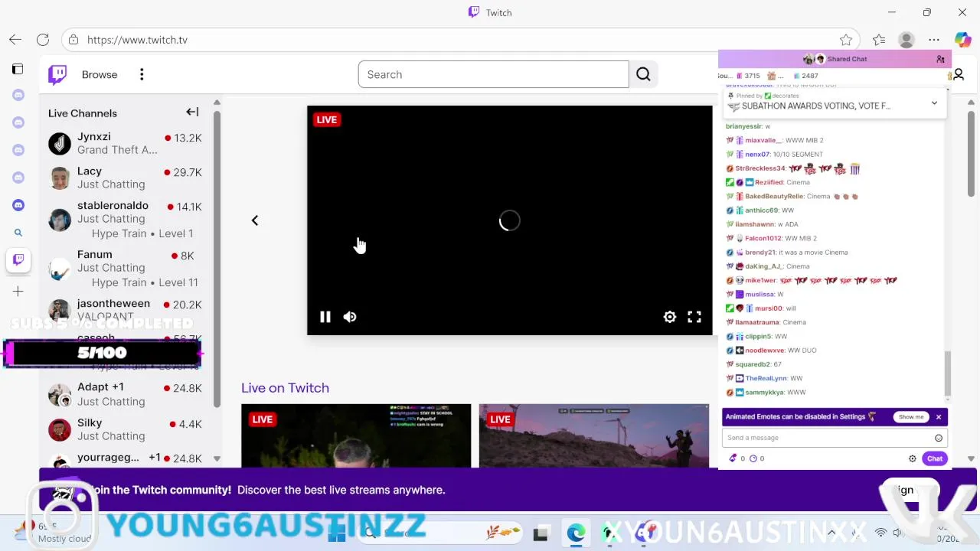Select the Twitch vertical tab
The height and width of the screenshot is (551, 980).
18,259
